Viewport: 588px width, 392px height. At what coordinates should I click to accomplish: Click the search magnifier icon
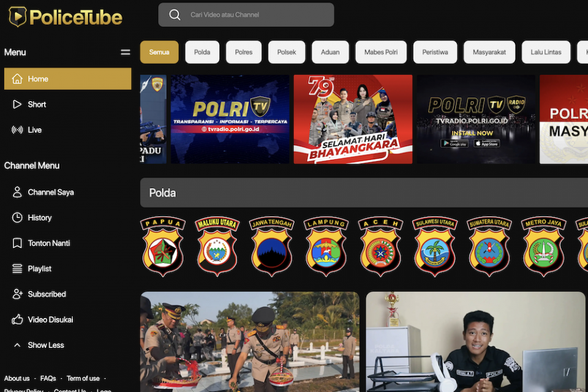[x=175, y=15]
